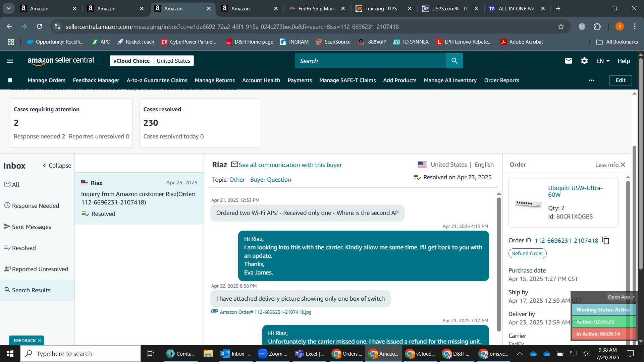This screenshot has width=644, height=362.
Task: Open the Seller Central hamburger menu
Action: point(10,61)
